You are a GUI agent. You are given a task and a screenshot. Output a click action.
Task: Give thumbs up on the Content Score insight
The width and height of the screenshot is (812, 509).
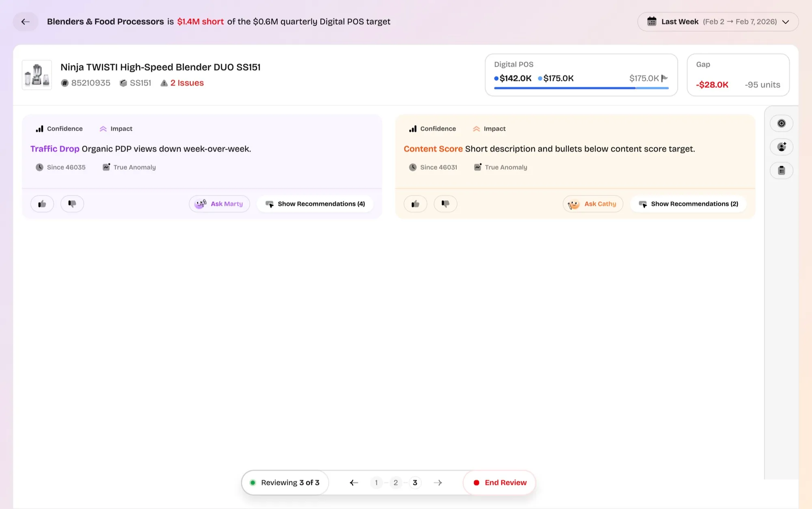click(x=415, y=204)
